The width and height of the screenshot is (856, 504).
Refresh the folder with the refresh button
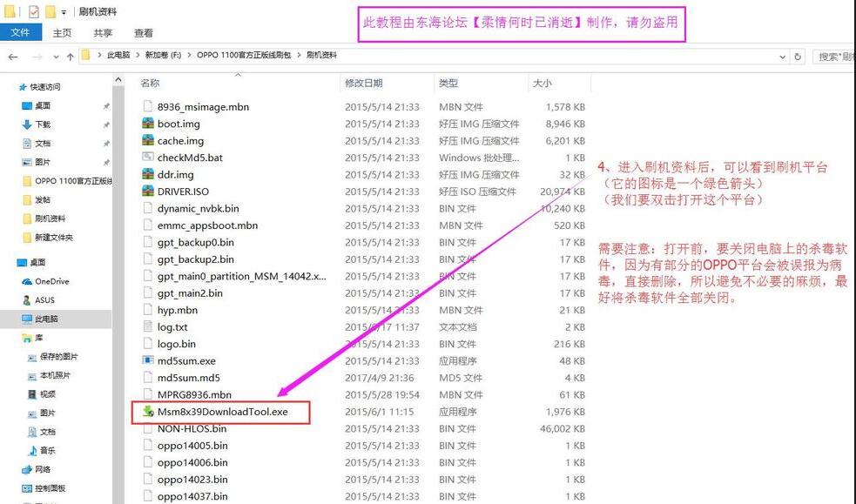click(x=798, y=57)
